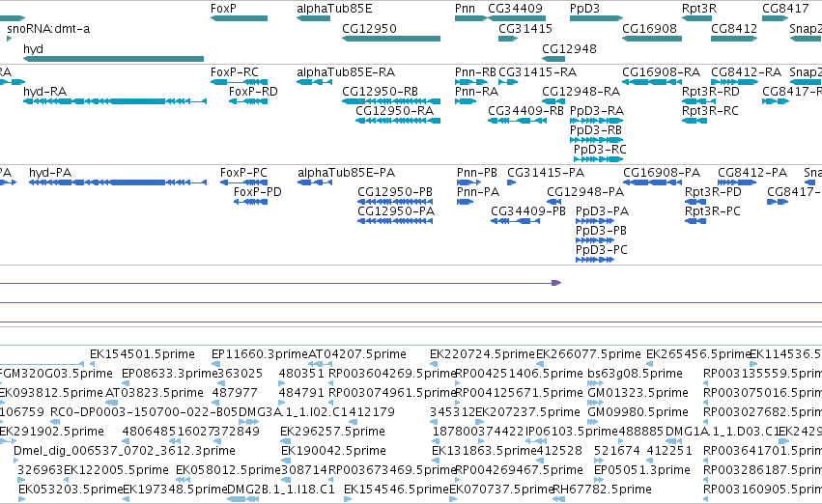Click the FoxP gene label
The width and height of the screenshot is (822, 504).
click(223, 9)
